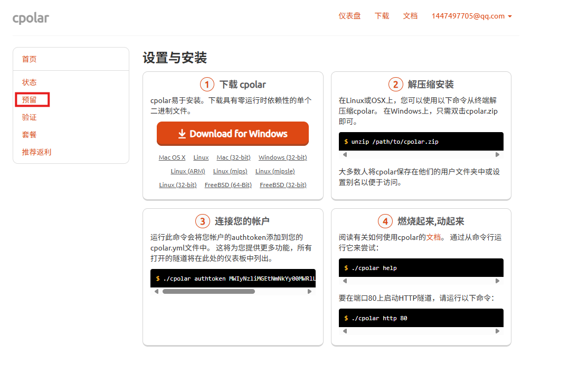Open 套餐 in the sidebar
The image size is (588, 381).
tap(29, 134)
